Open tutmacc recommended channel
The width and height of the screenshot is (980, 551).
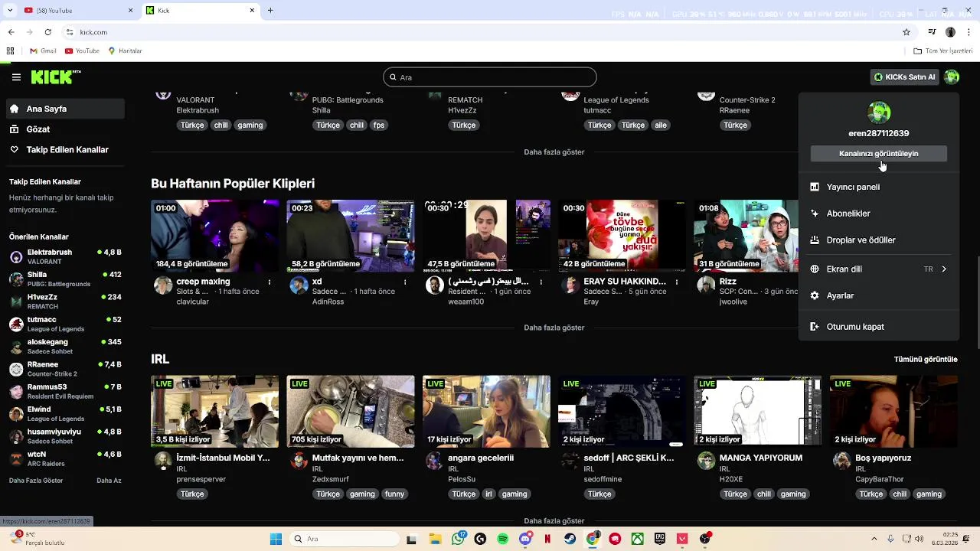click(x=65, y=324)
